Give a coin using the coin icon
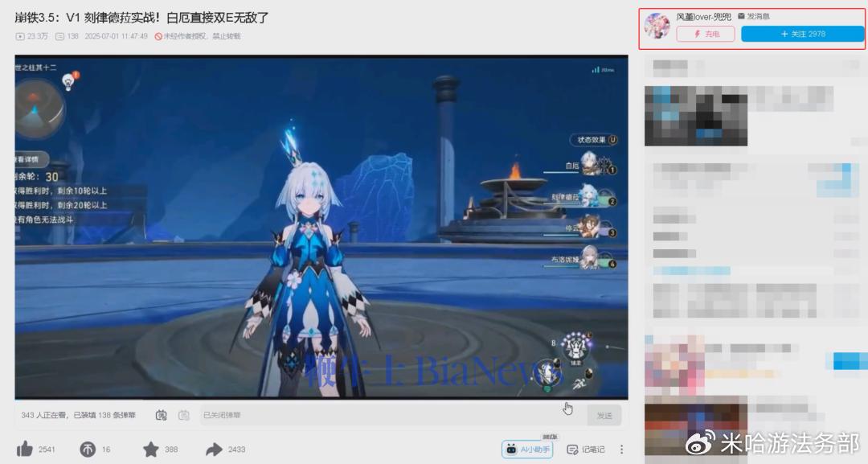This screenshot has width=868, height=464. click(x=88, y=449)
